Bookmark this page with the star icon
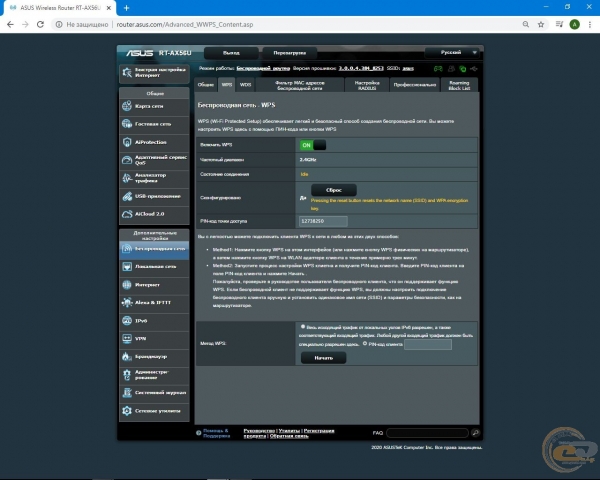The width and height of the screenshot is (600, 480). [x=541, y=24]
